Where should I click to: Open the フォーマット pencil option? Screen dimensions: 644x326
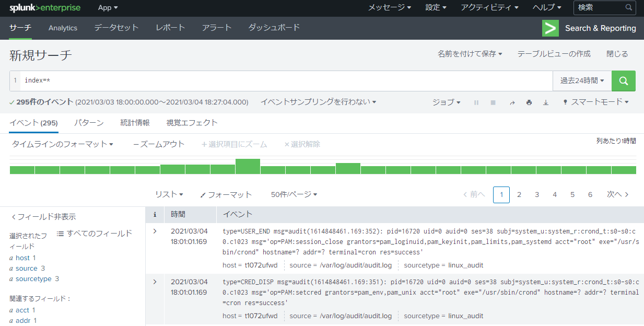226,194
